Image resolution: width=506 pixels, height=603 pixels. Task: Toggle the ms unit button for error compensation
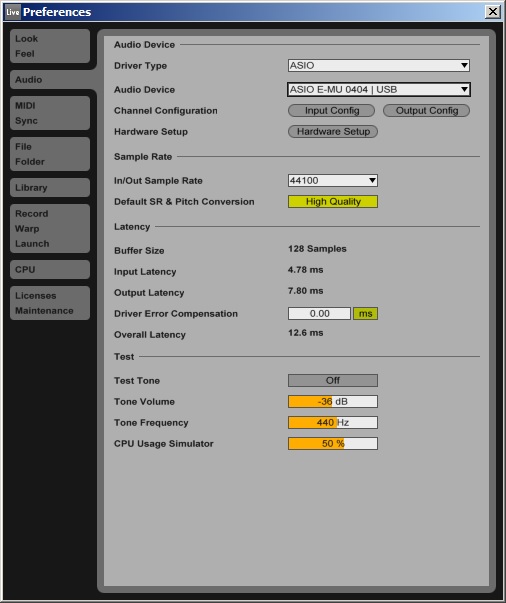pos(366,313)
